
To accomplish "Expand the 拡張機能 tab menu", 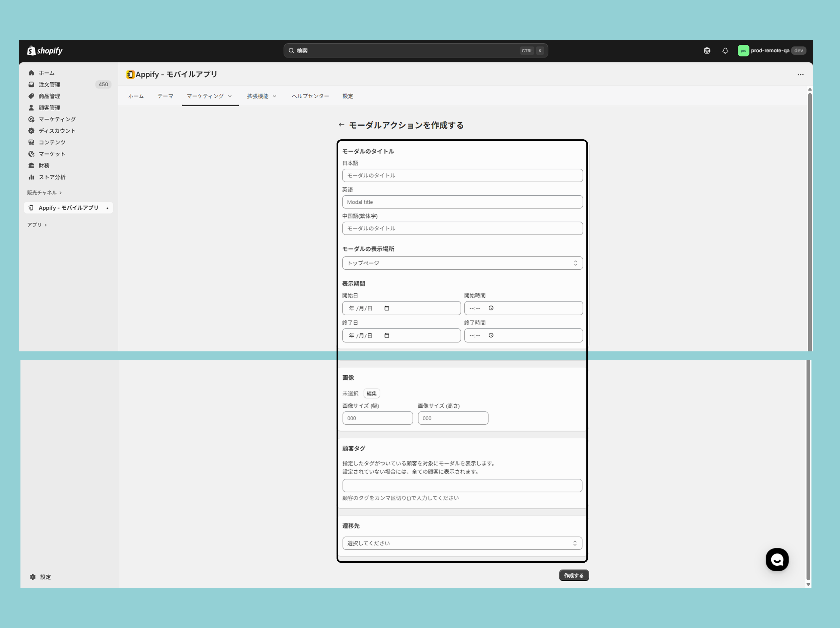I will (x=261, y=96).
